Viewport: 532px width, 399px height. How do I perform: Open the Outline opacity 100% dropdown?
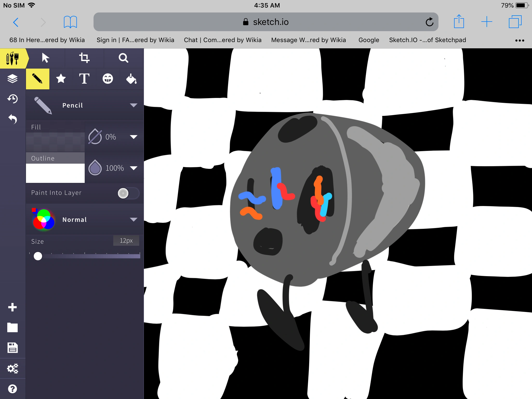point(134,168)
